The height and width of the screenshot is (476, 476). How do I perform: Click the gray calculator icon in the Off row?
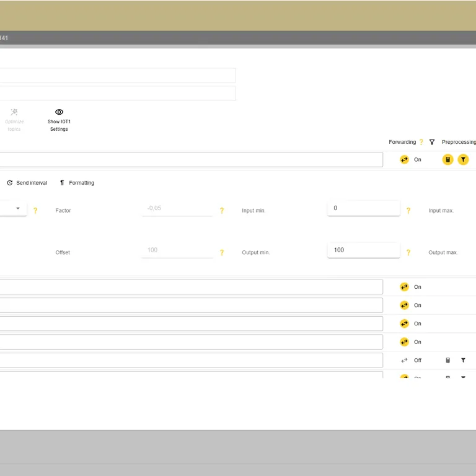click(x=447, y=360)
